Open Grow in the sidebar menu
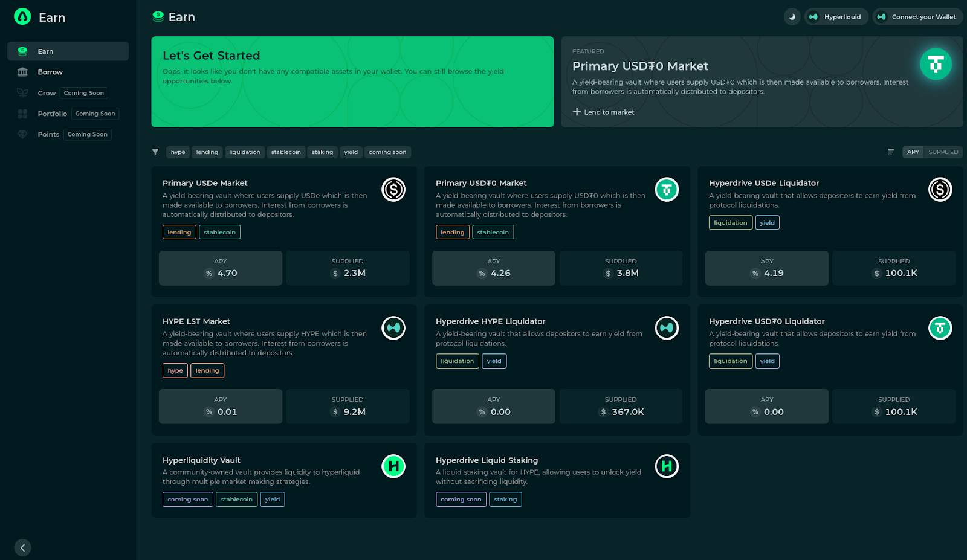The height and width of the screenshot is (560, 967). [68, 93]
